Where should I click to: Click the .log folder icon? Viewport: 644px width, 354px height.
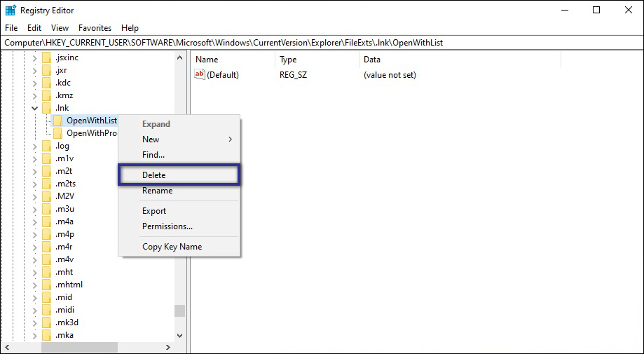[x=46, y=146]
